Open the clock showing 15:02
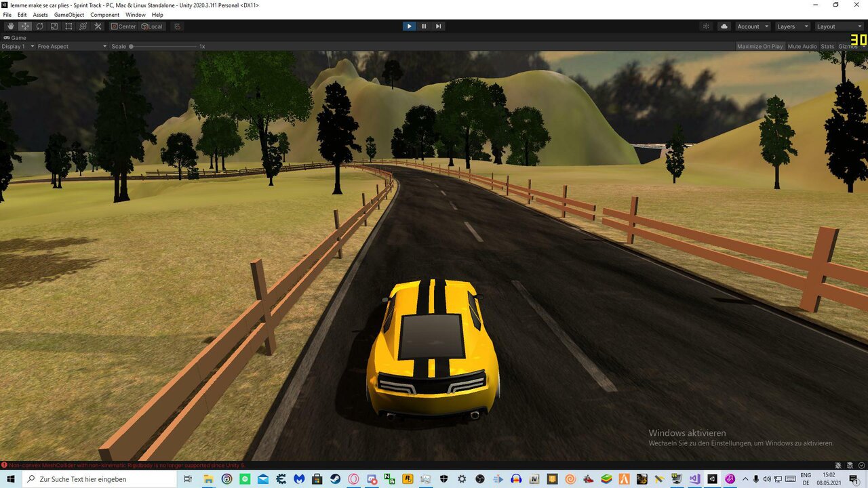The image size is (868, 488). click(829, 479)
